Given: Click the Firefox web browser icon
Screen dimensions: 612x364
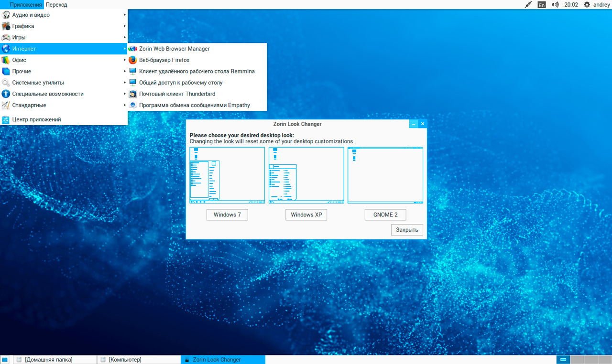Looking at the screenshot, I should coord(133,60).
